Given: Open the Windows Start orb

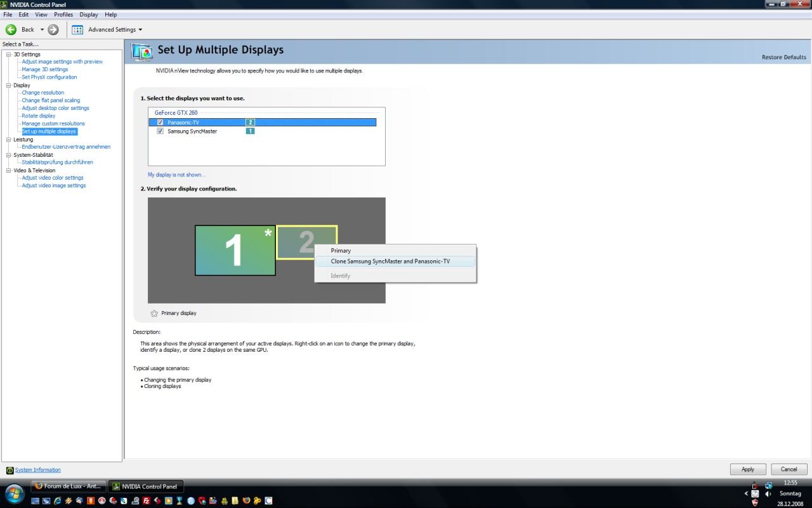Looking at the screenshot, I should point(15,494).
